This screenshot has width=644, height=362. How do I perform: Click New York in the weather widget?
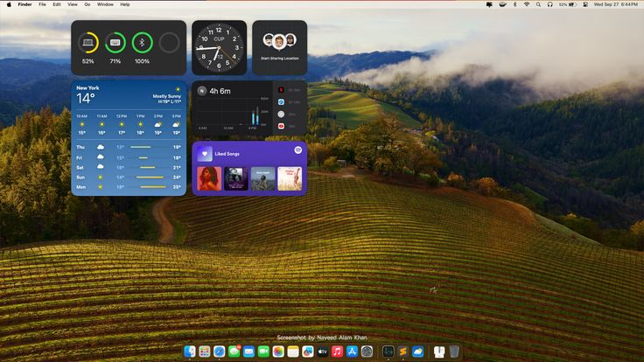pos(87,87)
